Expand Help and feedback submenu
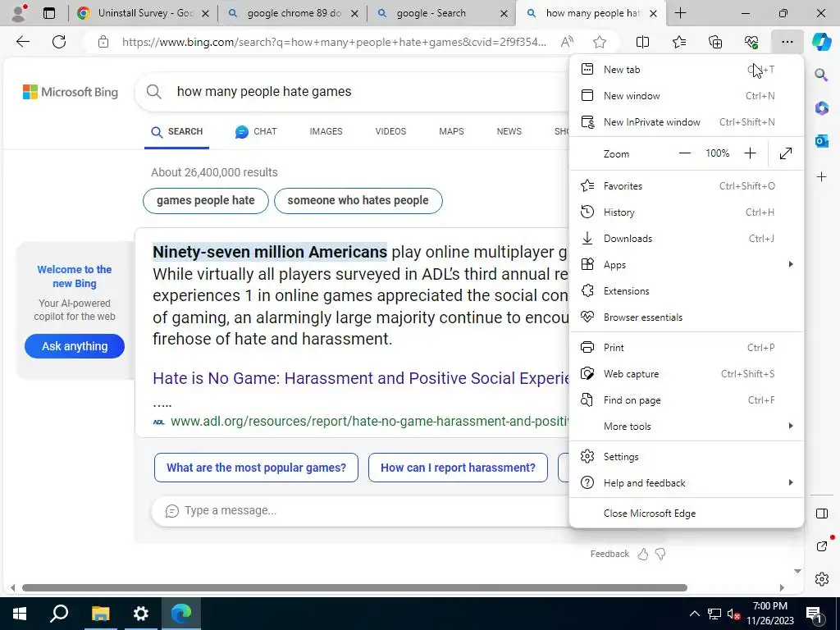Viewport: 840px width, 630px height. click(x=687, y=483)
